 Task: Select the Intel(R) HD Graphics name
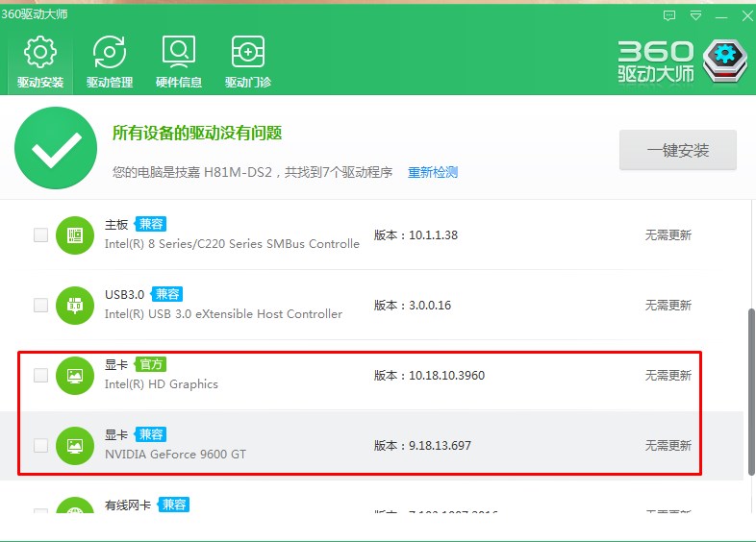[161, 384]
